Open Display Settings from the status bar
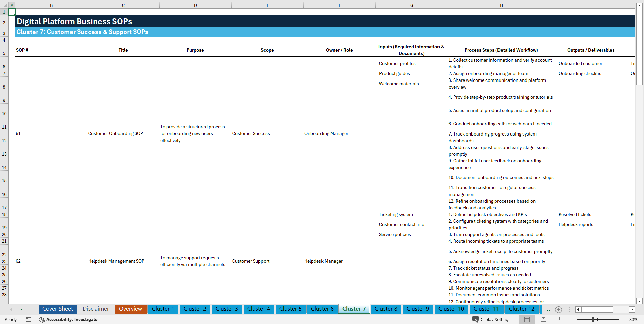The image size is (644, 324). (x=491, y=319)
